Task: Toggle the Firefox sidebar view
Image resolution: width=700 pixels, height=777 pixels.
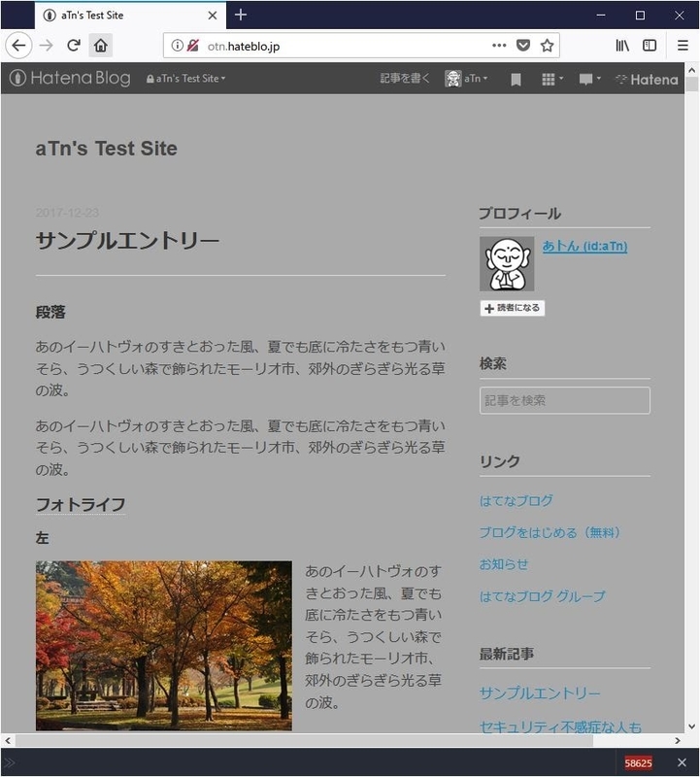Action: tap(650, 46)
